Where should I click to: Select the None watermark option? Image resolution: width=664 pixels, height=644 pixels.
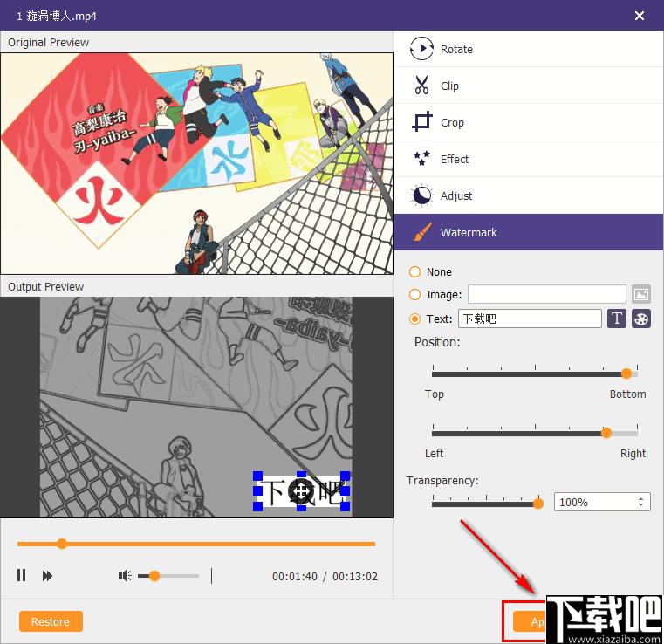click(x=414, y=272)
